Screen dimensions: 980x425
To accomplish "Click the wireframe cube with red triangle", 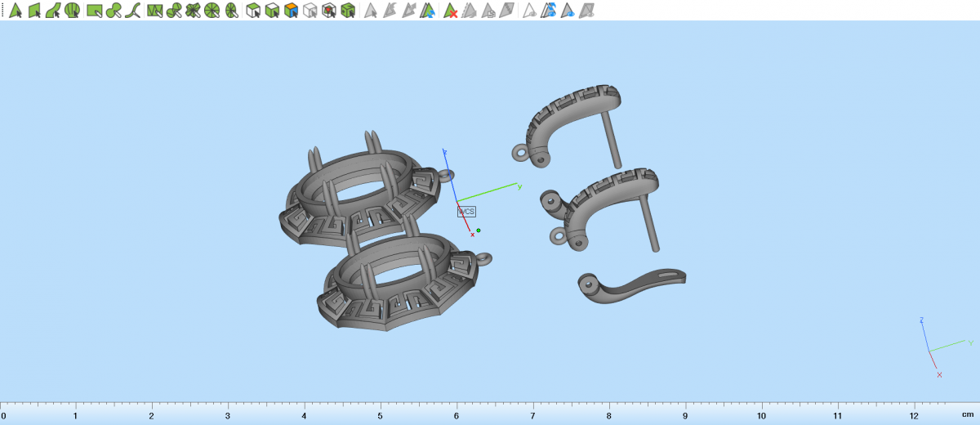I will (x=329, y=11).
